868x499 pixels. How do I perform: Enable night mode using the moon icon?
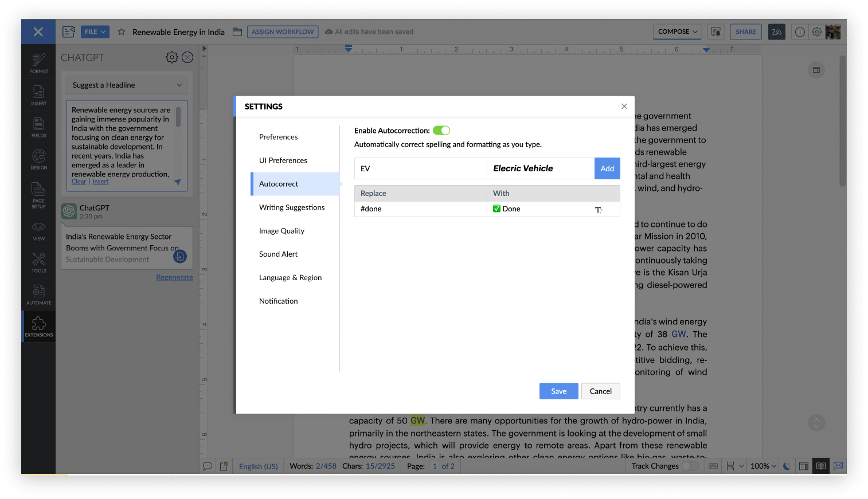point(786,466)
